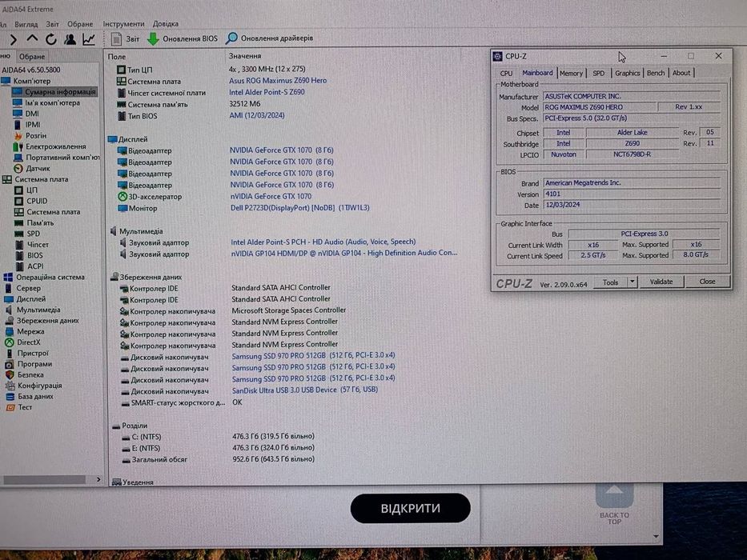
Task: Select Розгін tree item
Action: (30, 135)
